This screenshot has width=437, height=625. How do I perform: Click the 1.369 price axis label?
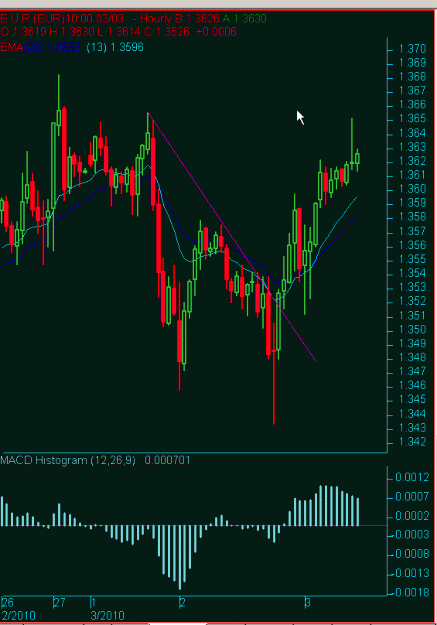tap(413, 63)
